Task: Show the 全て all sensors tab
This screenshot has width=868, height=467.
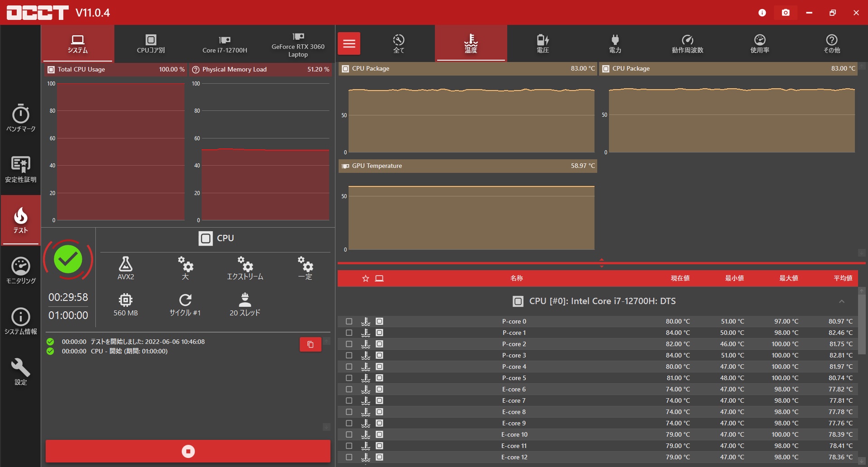Action: coord(399,43)
